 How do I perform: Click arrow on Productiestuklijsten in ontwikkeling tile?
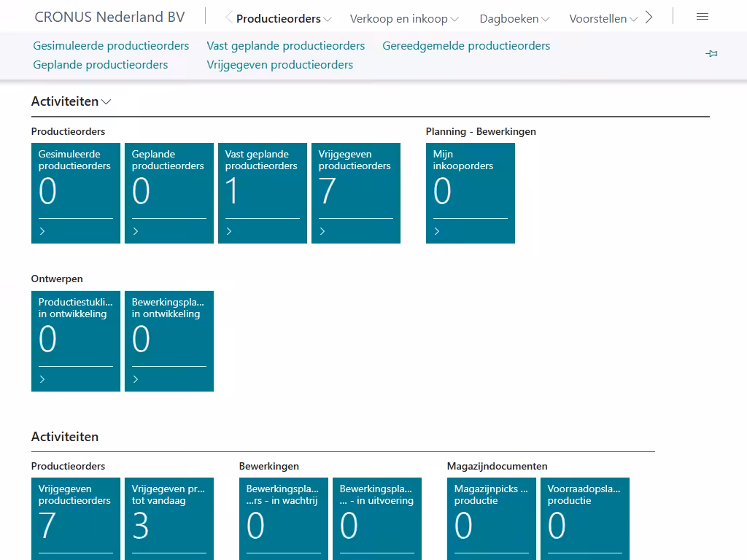tap(43, 379)
